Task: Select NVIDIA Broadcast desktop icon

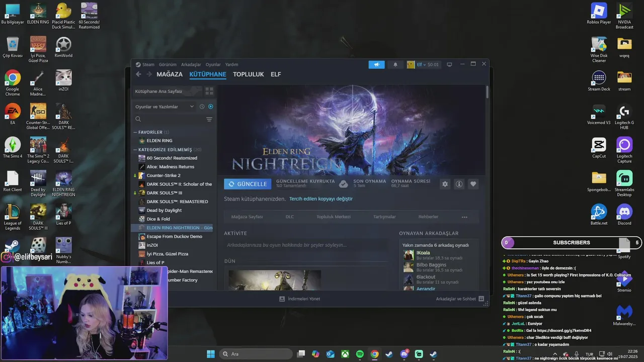Action: click(624, 16)
